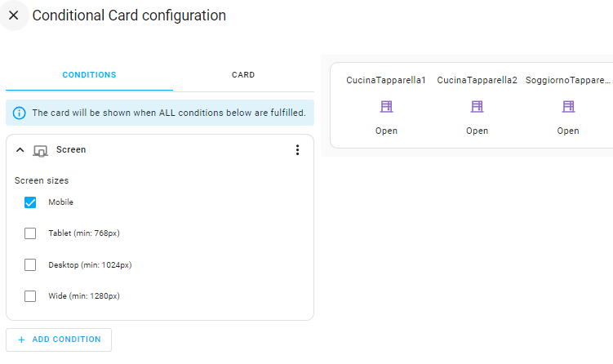Click the Open state under SoggiornoTapparella
The width and height of the screenshot is (613, 364).
[x=568, y=131]
